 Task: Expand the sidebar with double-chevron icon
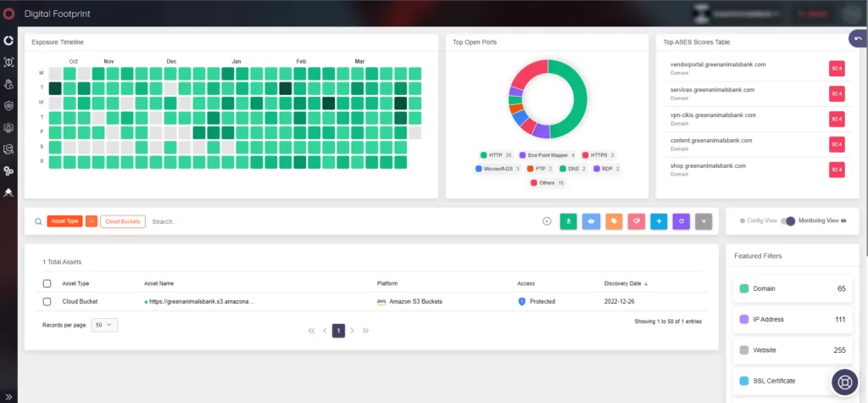(8, 396)
